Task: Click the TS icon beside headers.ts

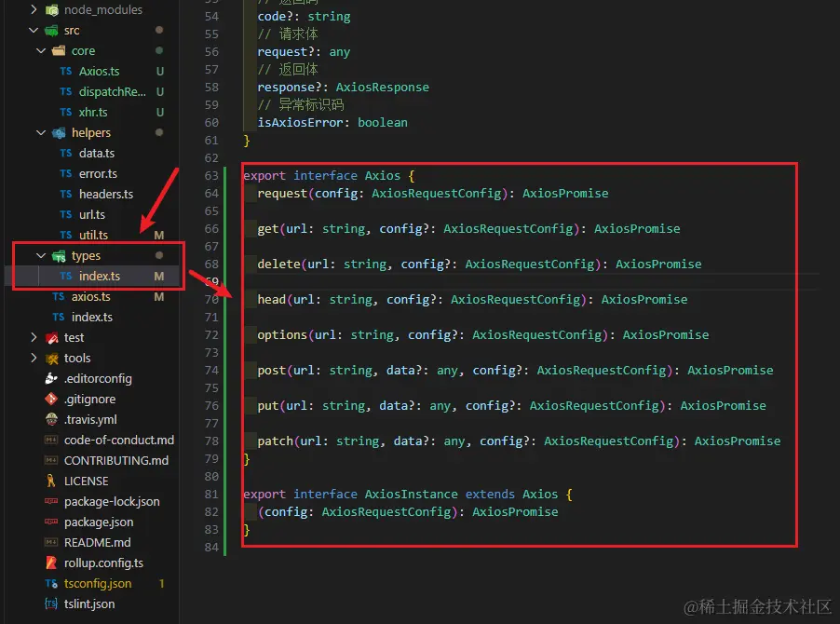Action: [x=66, y=194]
